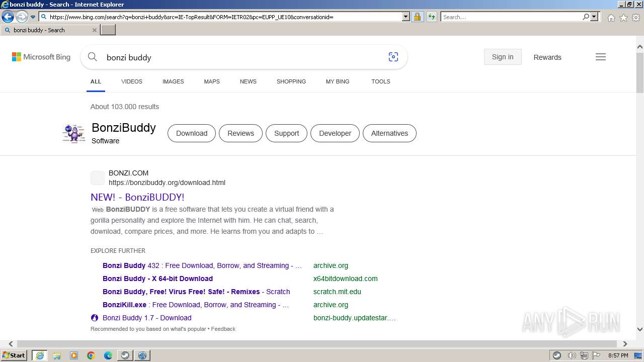Screen dimensions: 644x362
Task: Focus the IE toolbar search box
Action: tap(511, 17)
